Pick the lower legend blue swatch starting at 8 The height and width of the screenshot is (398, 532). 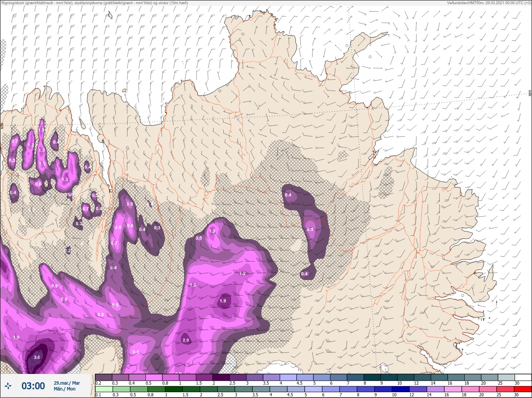(365, 389)
